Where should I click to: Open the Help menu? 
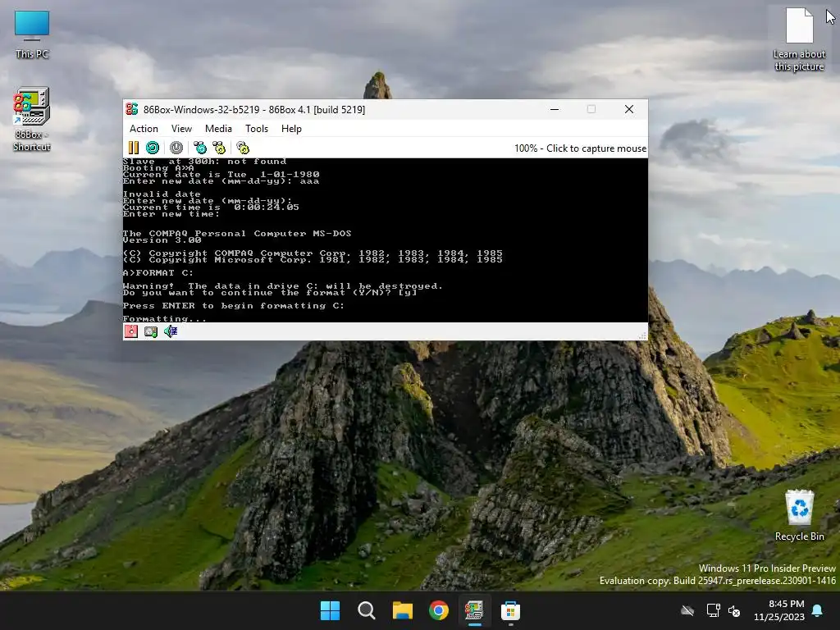click(291, 129)
